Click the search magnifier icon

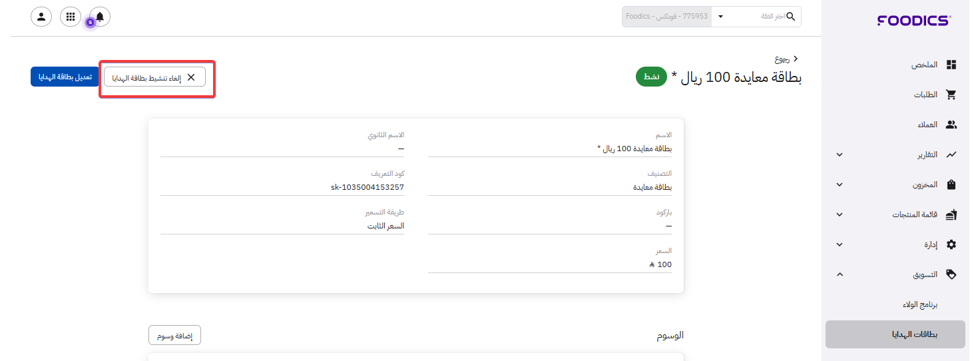tap(791, 17)
